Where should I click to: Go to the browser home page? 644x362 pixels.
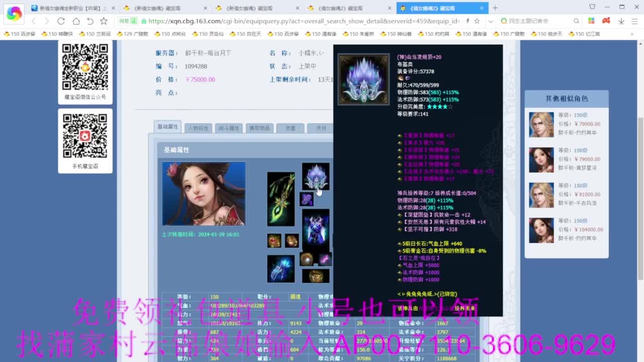[x=75, y=21]
